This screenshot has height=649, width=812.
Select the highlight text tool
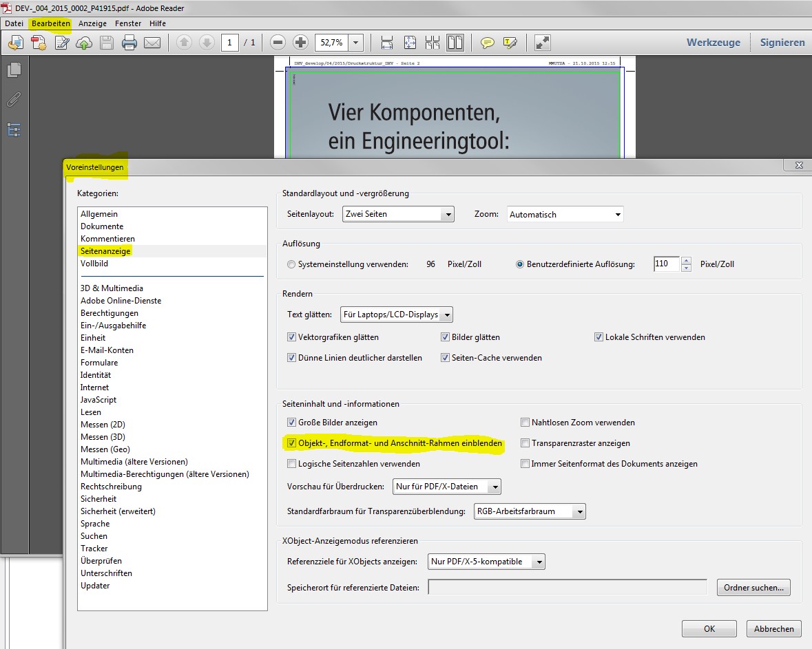pos(510,43)
